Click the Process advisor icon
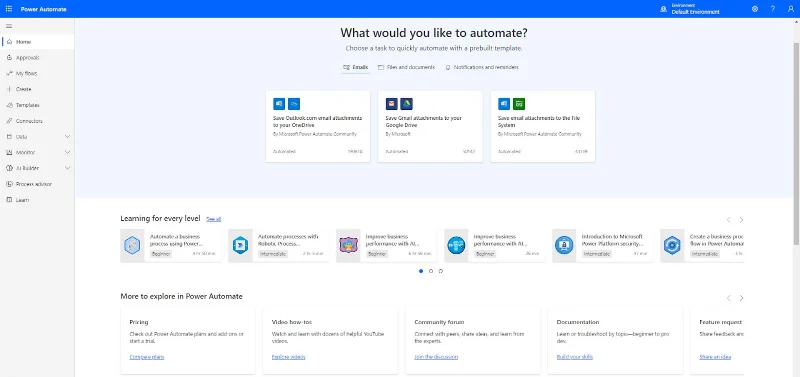The height and width of the screenshot is (377, 800). (x=10, y=184)
